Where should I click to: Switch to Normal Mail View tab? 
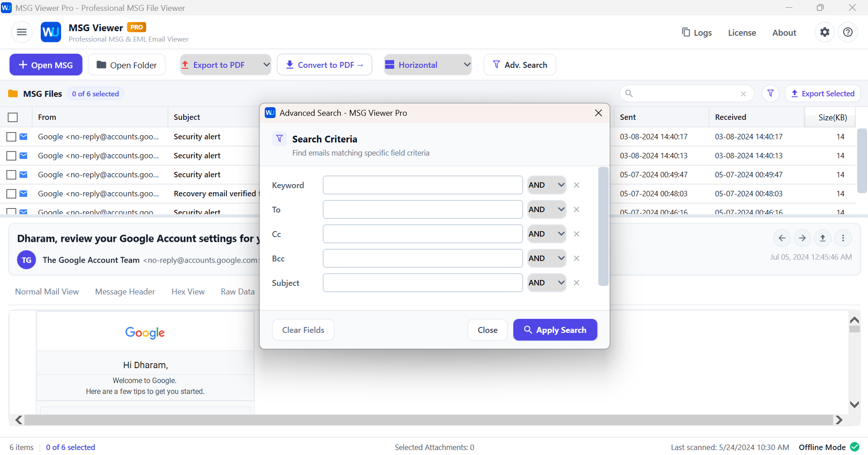47,292
